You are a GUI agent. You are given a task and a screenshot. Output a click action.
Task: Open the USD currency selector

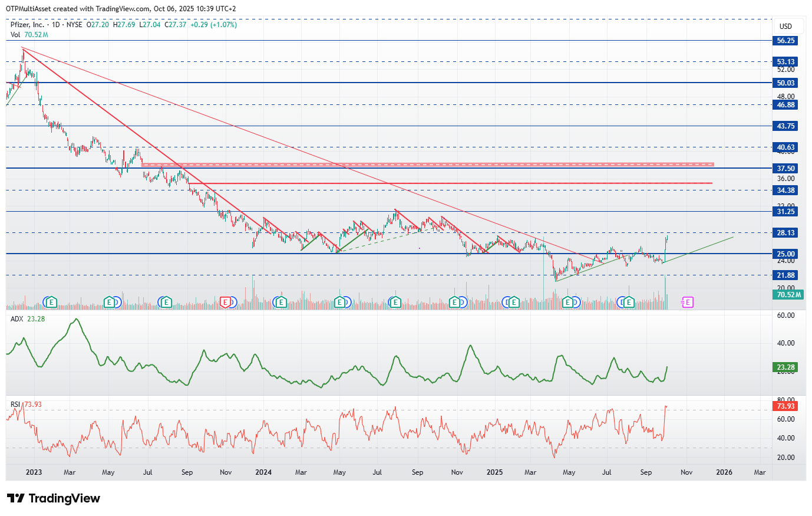[x=785, y=26]
